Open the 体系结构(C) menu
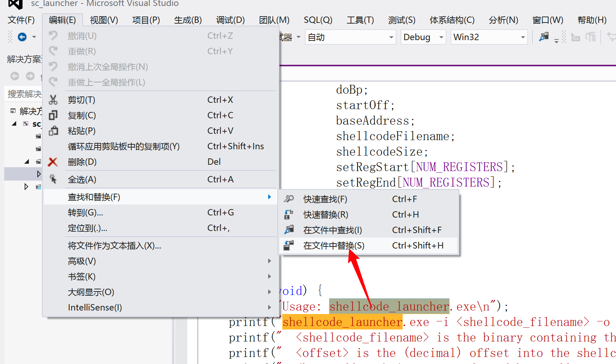The image size is (616, 364). click(452, 20)
